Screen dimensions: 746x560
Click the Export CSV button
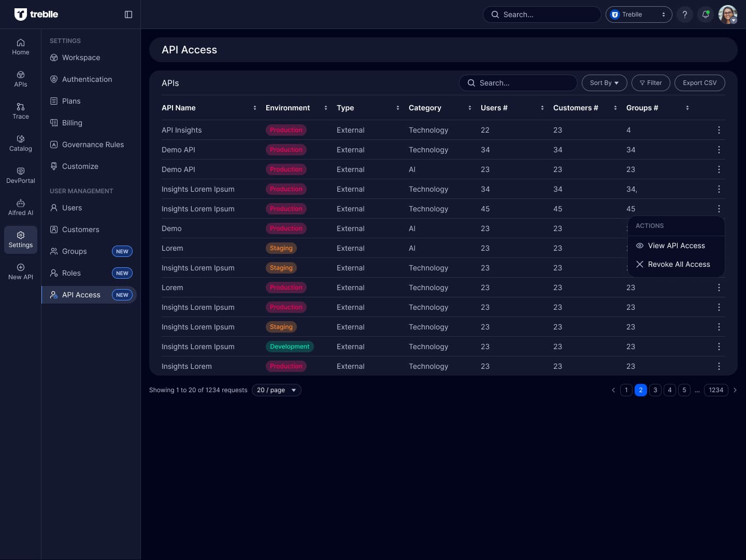699,83
